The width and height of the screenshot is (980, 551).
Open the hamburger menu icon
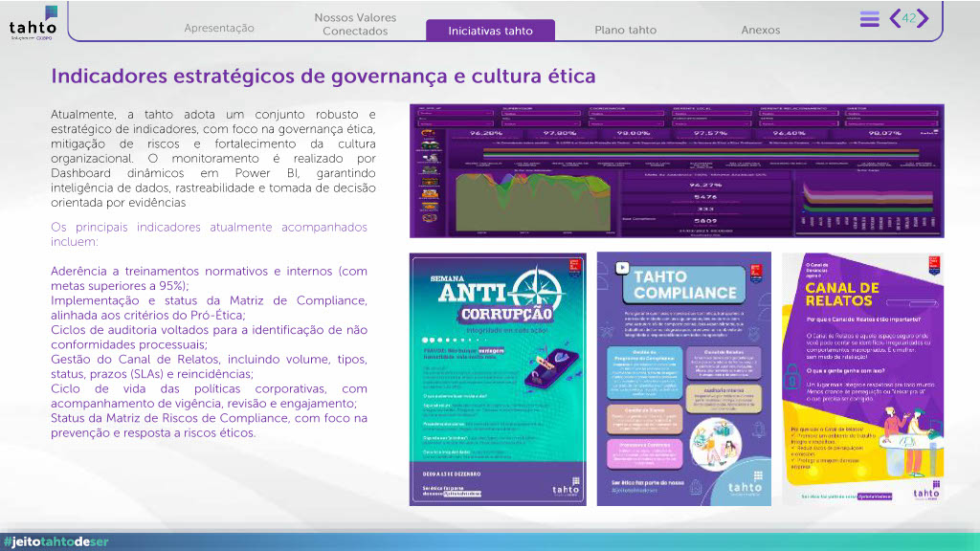869,19
